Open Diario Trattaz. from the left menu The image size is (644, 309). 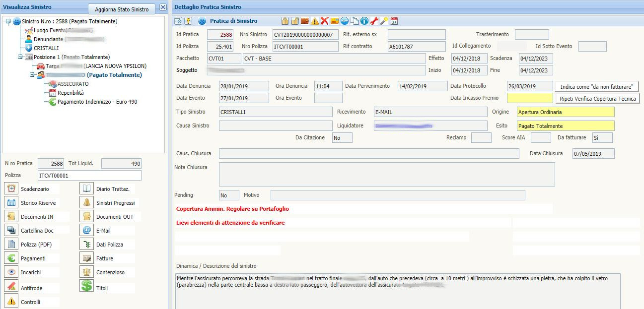pyautogui.click(x=112, y=189)
